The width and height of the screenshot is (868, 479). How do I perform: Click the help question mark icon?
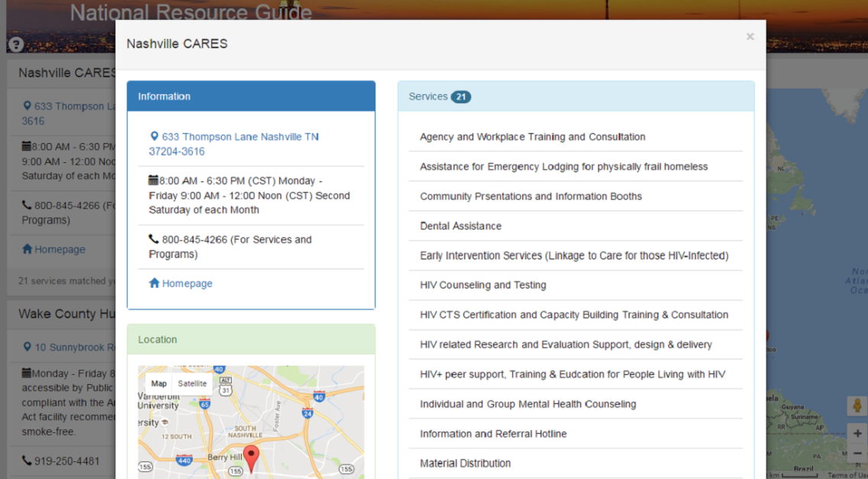click(x=16, y=44)
